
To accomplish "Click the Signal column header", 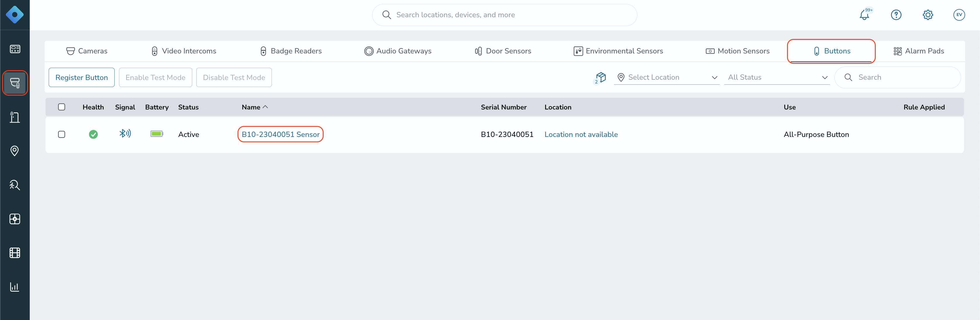I will [125, 107].
